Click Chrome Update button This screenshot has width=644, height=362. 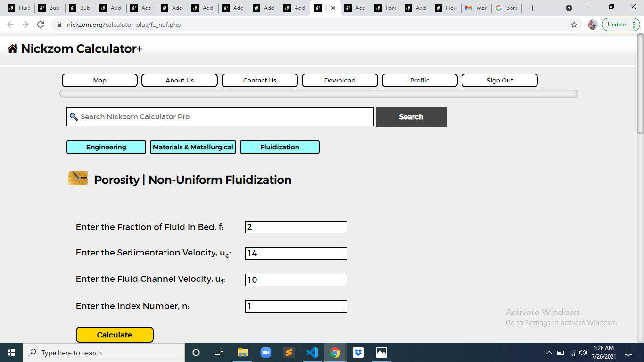click(x=620, y=25)
